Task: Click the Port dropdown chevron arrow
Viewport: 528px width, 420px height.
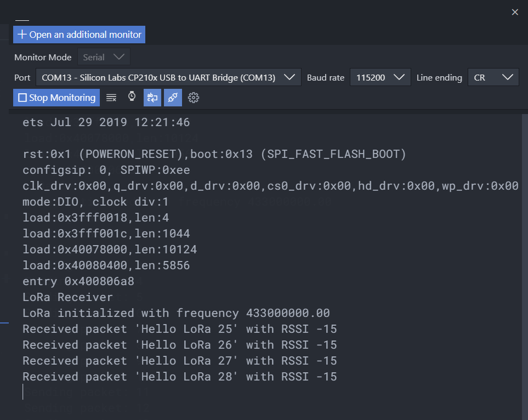Action: point(289,77)
